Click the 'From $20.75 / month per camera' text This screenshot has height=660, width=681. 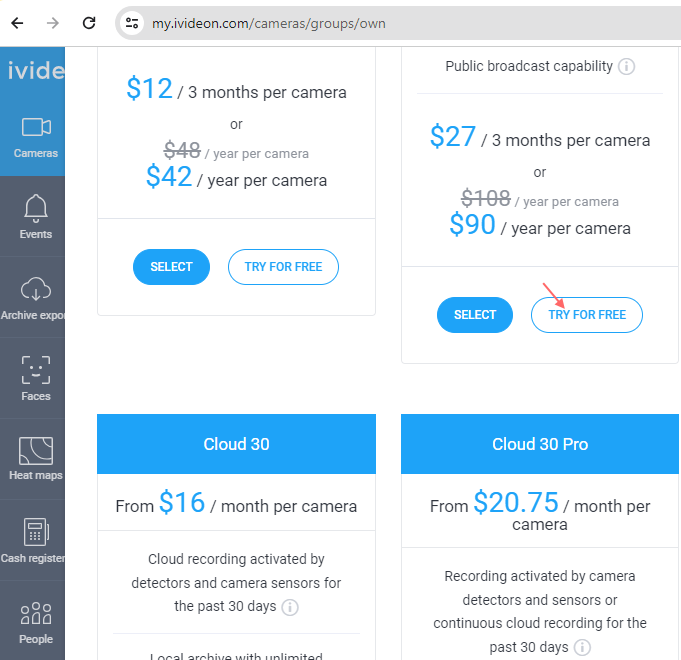pos(540,511)
